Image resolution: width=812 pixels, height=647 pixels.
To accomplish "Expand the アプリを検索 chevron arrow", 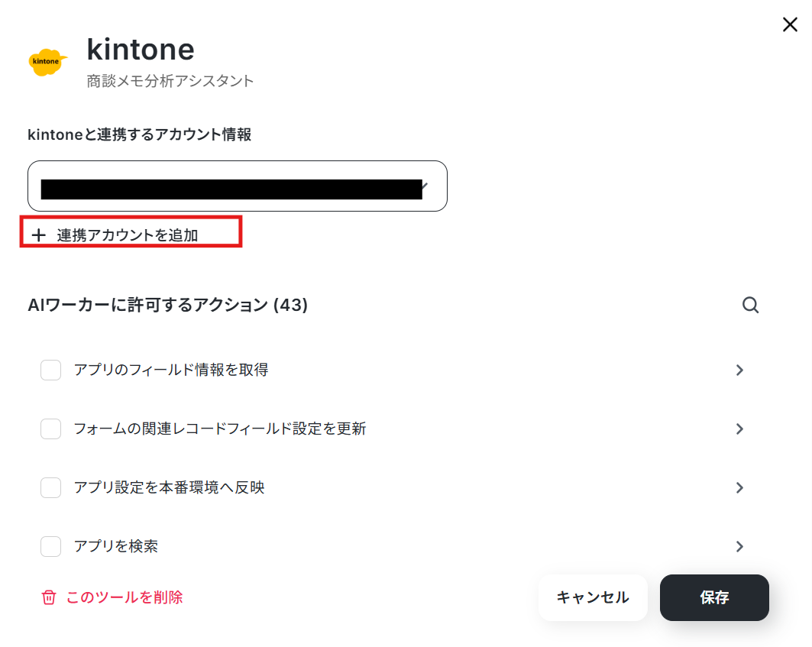I will coord(739,546).
